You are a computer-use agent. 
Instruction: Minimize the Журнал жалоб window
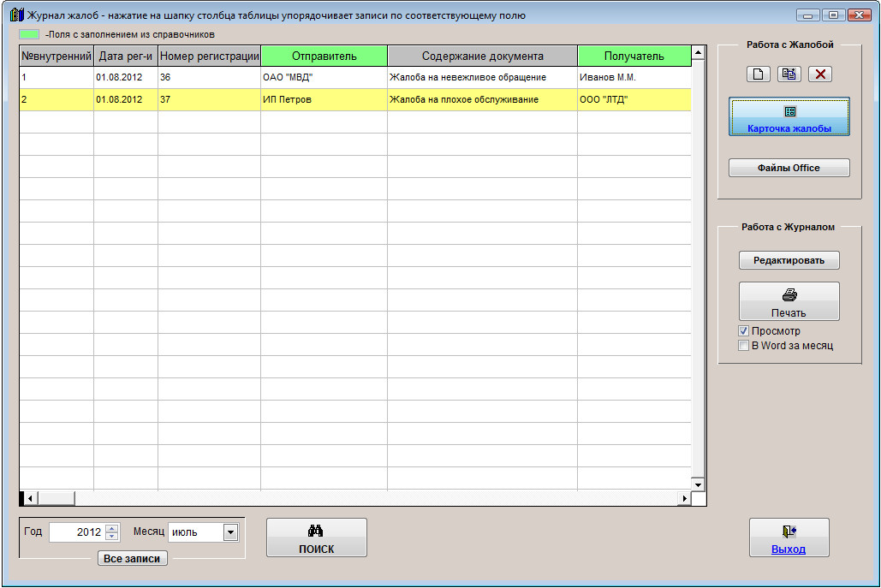tap(808, 15)
